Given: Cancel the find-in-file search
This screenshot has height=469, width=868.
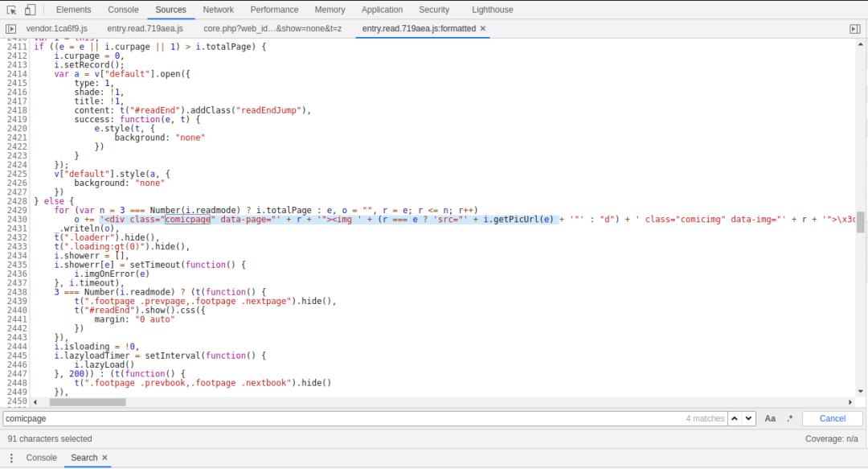Looking at the screenshot, I should (832, 418).
